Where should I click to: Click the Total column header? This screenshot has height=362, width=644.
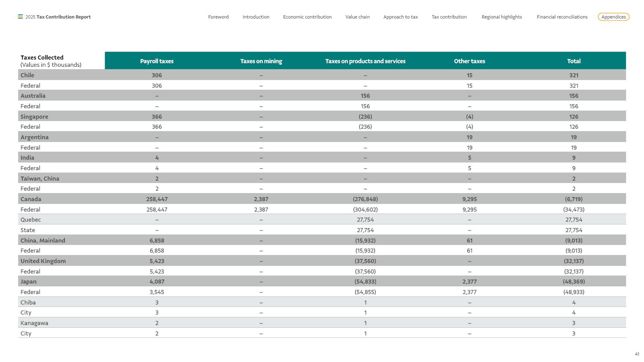[x=574, y=61]
